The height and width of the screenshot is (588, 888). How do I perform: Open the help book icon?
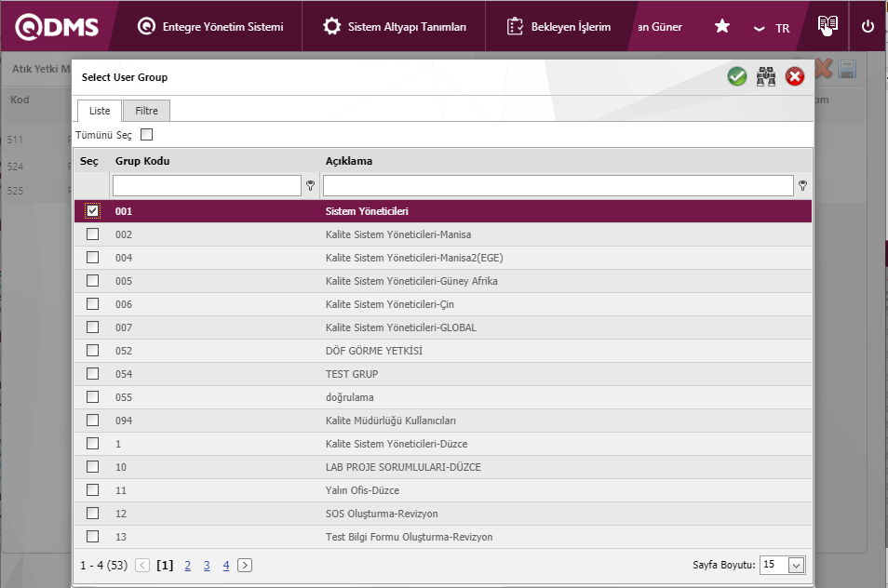click(827, 26)
